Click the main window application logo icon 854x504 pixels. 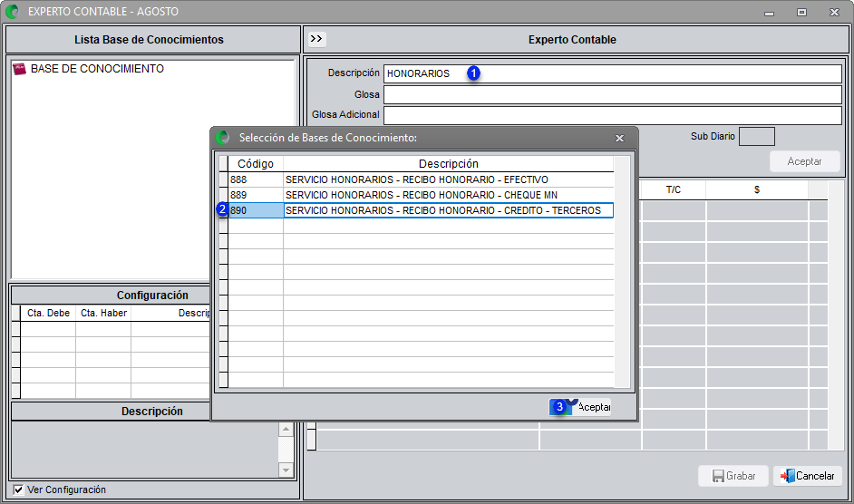[12, 12]
